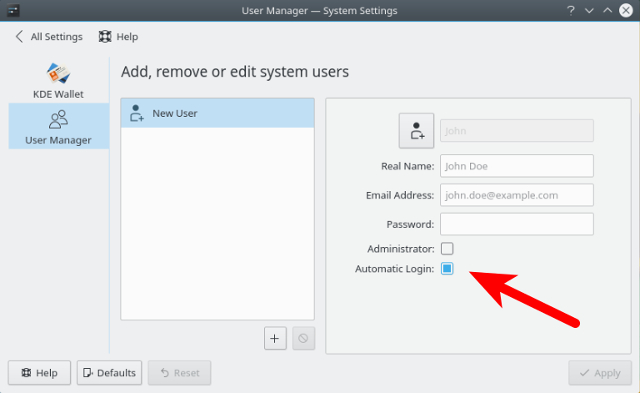This screenshot has height=393, width=640.
Task: Click the bottom Help button
Action: 39,373
